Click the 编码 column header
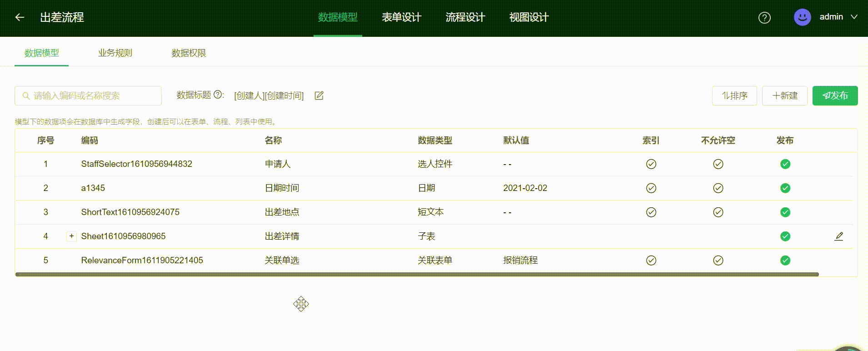The height and width of the screenshot is (351, 868). (90, 140)
